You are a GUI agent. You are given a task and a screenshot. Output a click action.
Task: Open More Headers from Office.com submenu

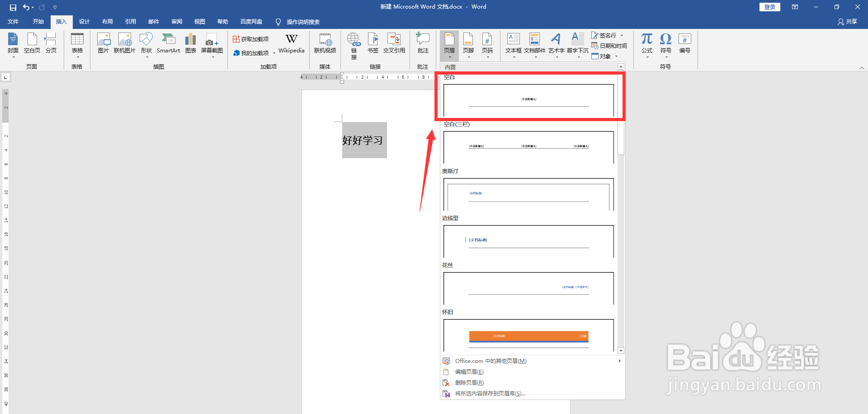tap(533, 361)
